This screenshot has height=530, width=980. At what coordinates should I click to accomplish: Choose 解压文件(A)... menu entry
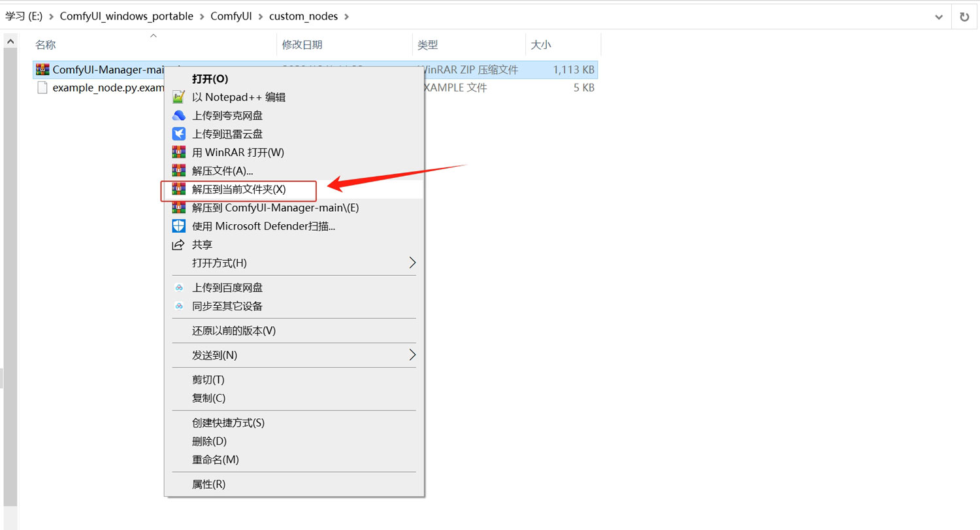tap(222, 171)
